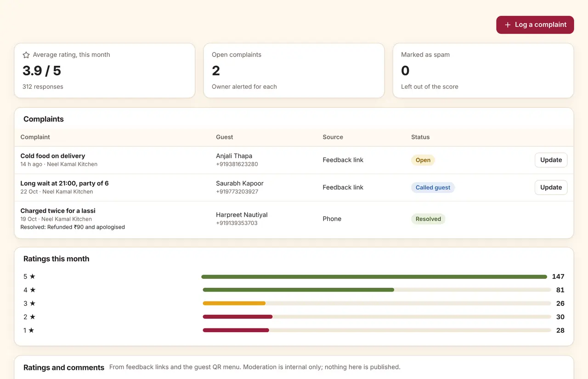Click "Left out of the score" text
This screenshot has width=588, height=379.
tap(430, 86)
